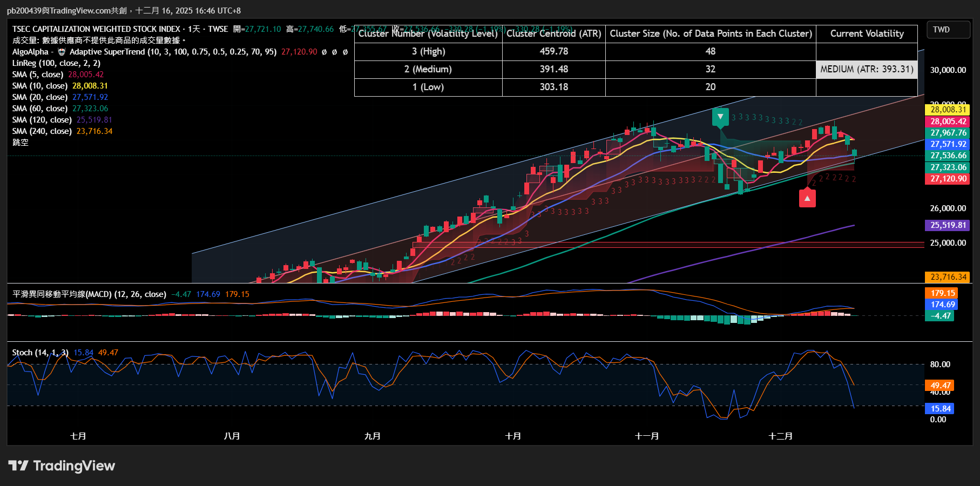Click the Cluster Centroid (ATR) column header

[x=554, y=33]
